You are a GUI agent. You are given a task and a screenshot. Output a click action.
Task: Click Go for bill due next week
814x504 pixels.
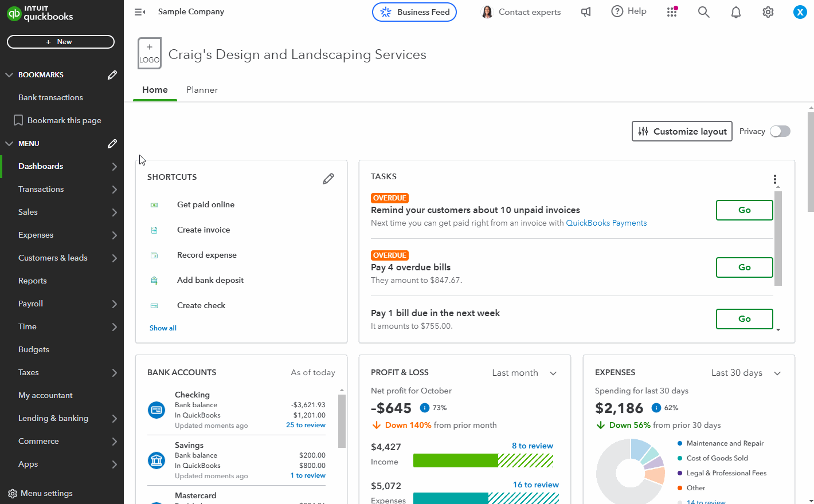tap(745, 319)
